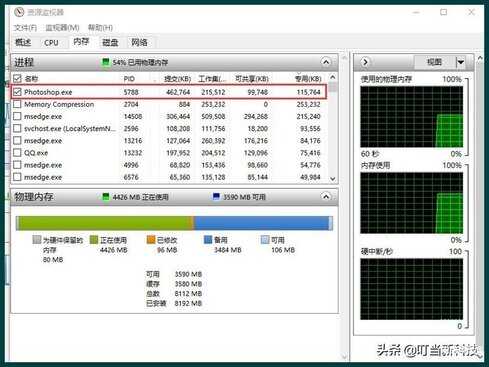
Task: Toggle the select-all checkbox beside 名称
Action: coord(17,79)
